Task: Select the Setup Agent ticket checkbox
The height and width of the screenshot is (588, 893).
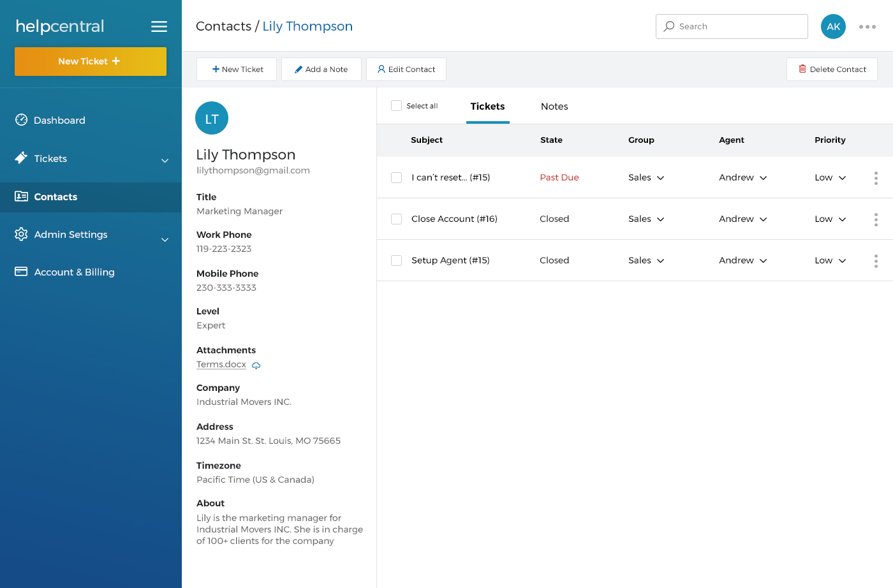Action: coord(396,260)
